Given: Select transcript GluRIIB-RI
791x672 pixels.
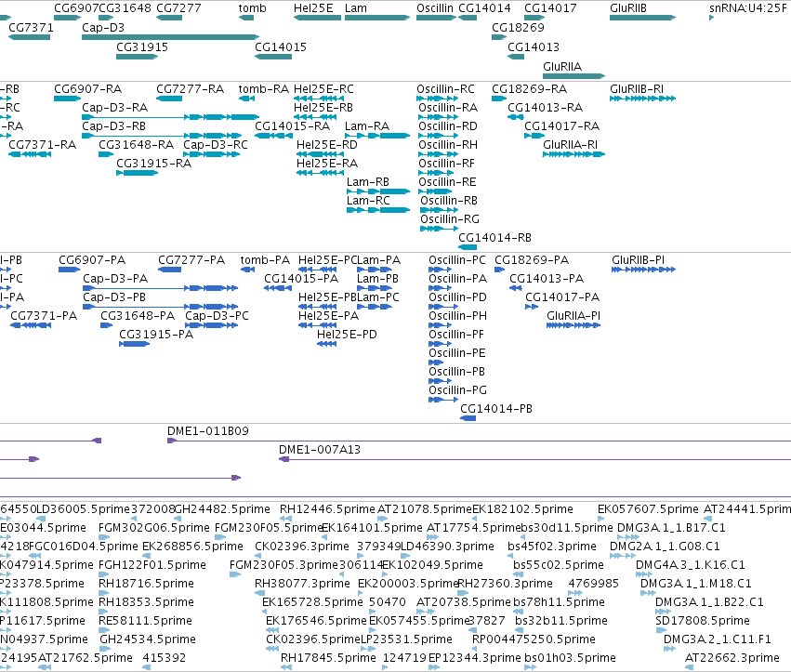Looking at the screenshot, I should point(642,99).
